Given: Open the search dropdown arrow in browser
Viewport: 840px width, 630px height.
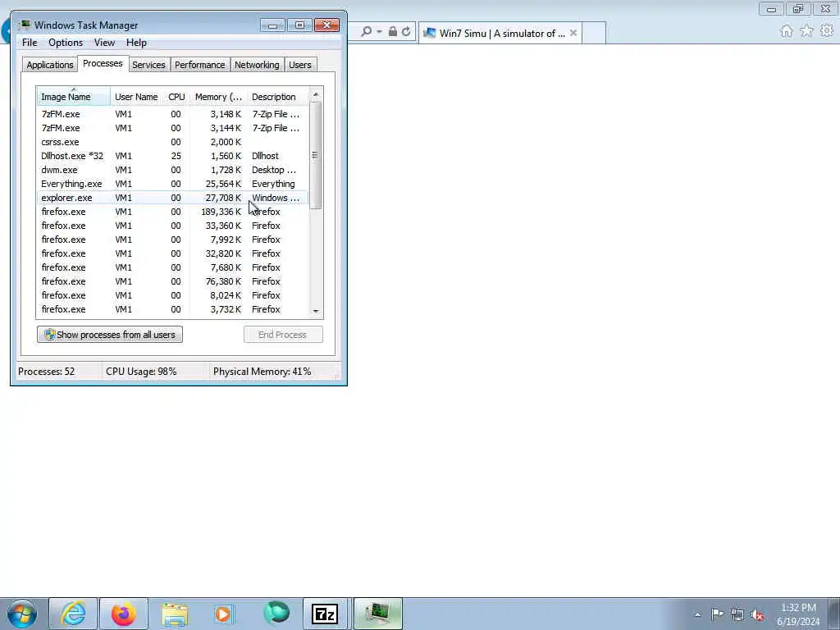Looking at the screenshot, I should click(x=379, y=32).
